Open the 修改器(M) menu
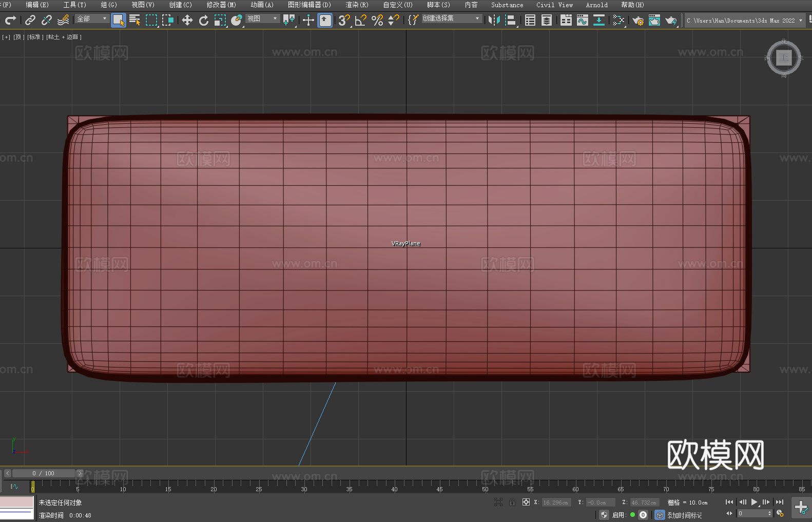The height and width of the screenshot is (522, 812). coord(221,5)
